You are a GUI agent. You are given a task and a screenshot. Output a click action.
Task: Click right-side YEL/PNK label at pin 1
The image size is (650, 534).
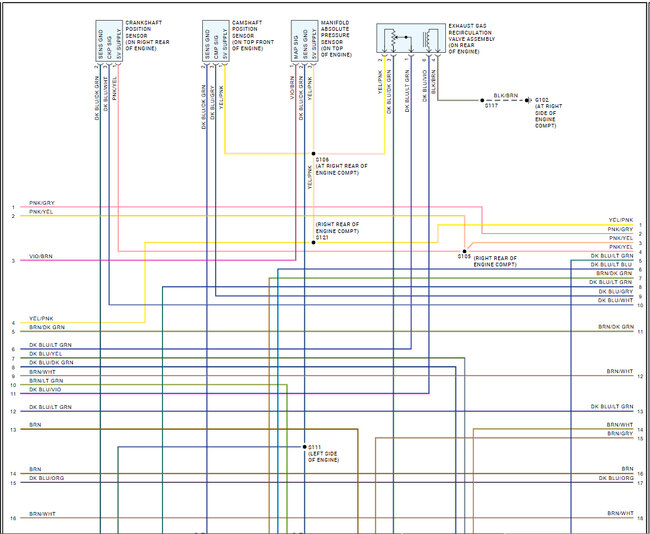click(x=621, y=220)
